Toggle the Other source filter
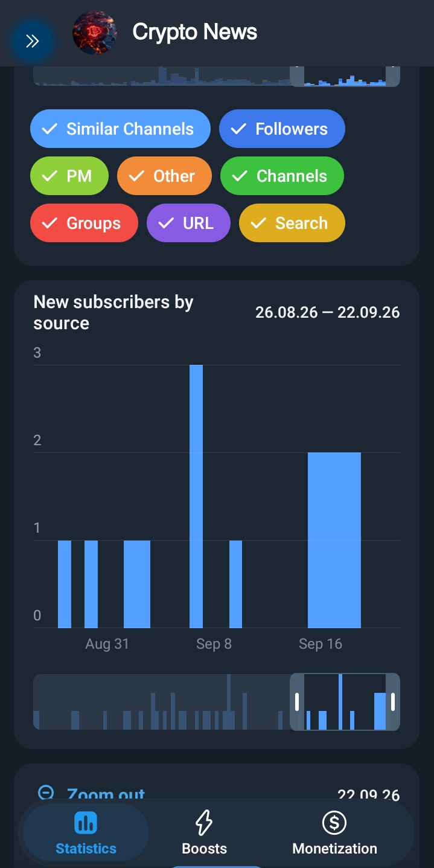 point(164,176)
